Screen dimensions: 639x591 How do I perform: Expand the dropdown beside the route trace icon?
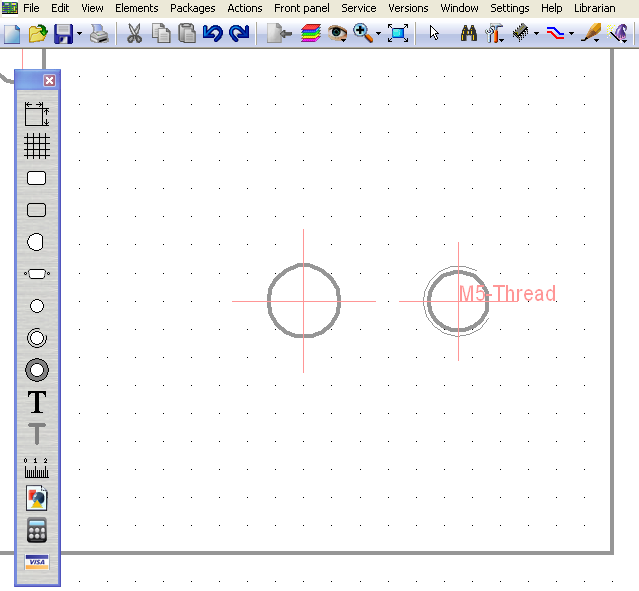click(571, 34)
